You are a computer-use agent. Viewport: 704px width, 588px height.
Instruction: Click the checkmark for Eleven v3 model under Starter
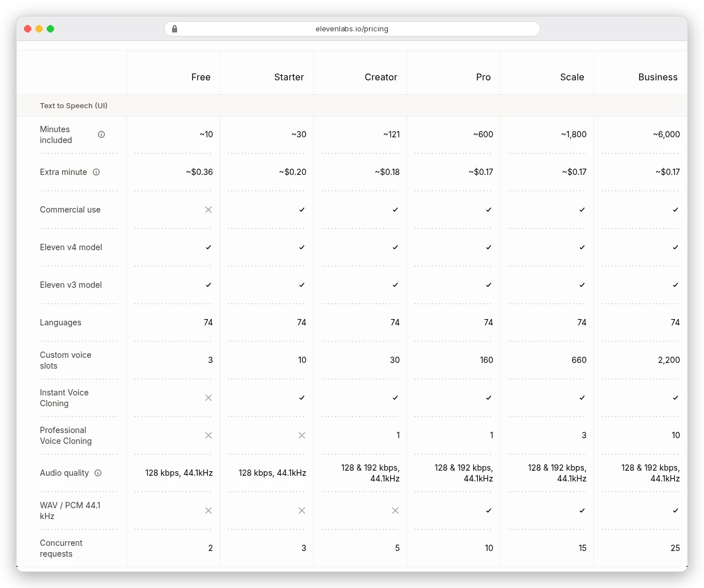coord(302,285)
